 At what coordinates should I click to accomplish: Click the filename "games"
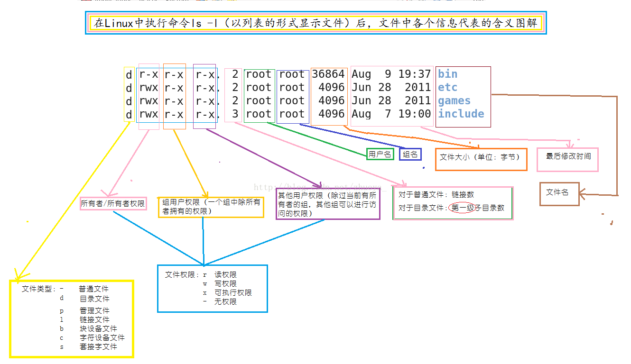tap(454, 100)
